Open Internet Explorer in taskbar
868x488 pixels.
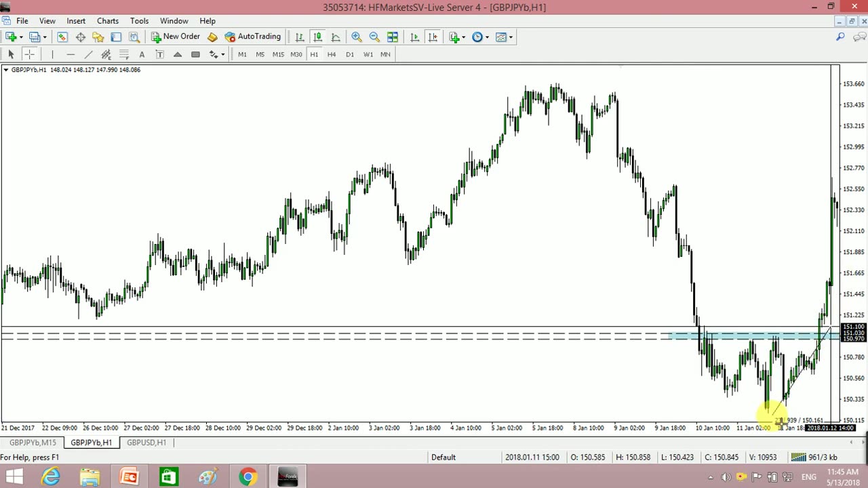pyautogui.click(x=51, y=477)
